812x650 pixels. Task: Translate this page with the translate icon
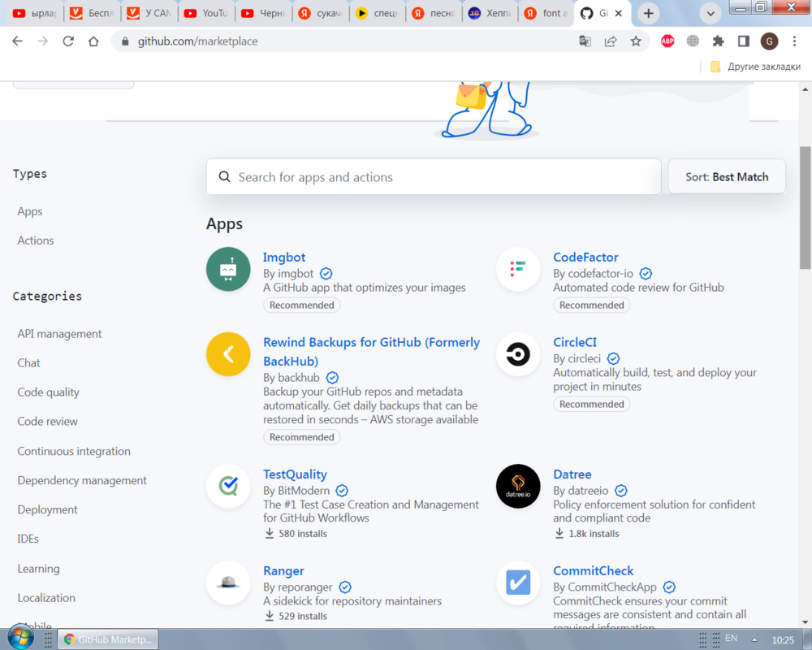[x=585, y=41]
